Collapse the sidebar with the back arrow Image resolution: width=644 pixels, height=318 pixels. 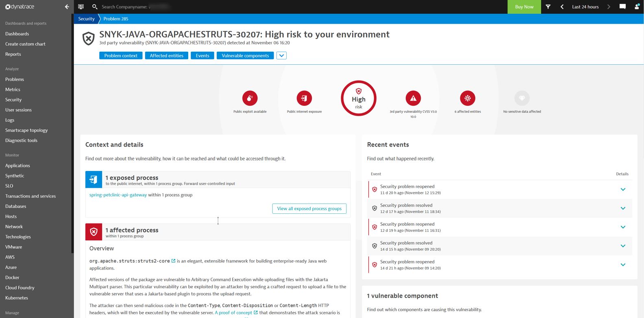pyautogui.click(x=67, y=7)
